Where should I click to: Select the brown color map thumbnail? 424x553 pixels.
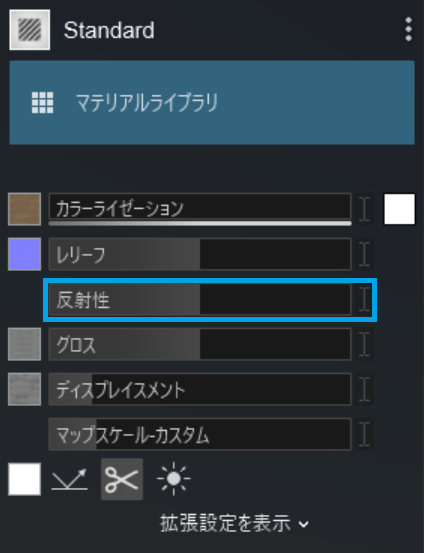[24, 209]
